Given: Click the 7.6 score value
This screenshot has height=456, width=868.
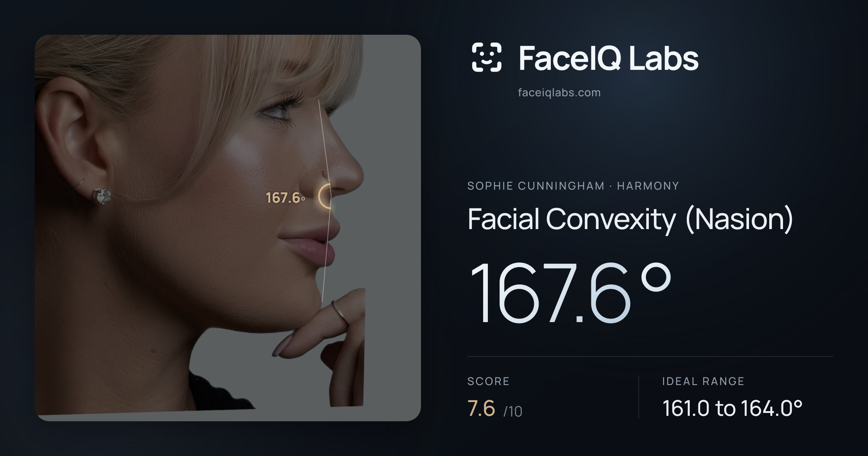Looking at the screenshot, I should click(x=481, y=408).
